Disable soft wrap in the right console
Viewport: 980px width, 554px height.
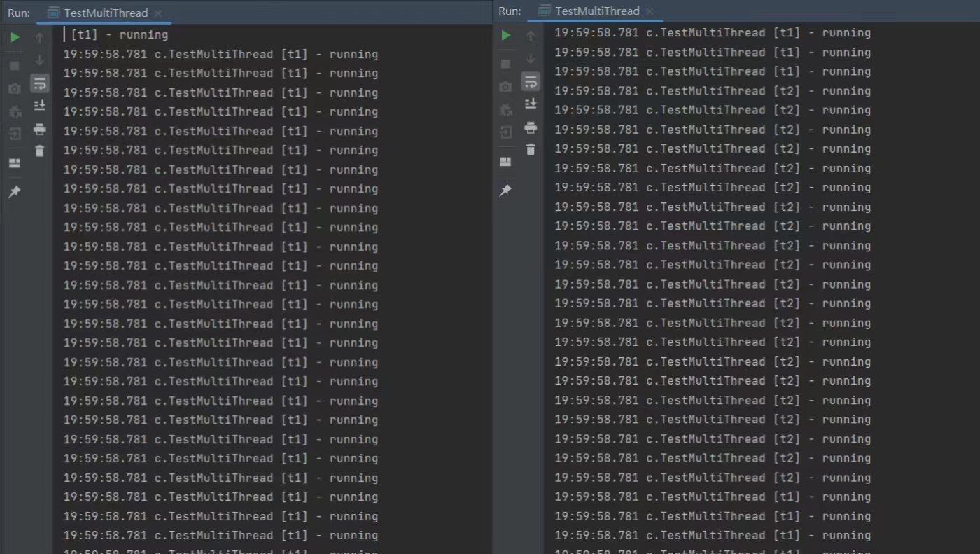[x=531, y=81]
